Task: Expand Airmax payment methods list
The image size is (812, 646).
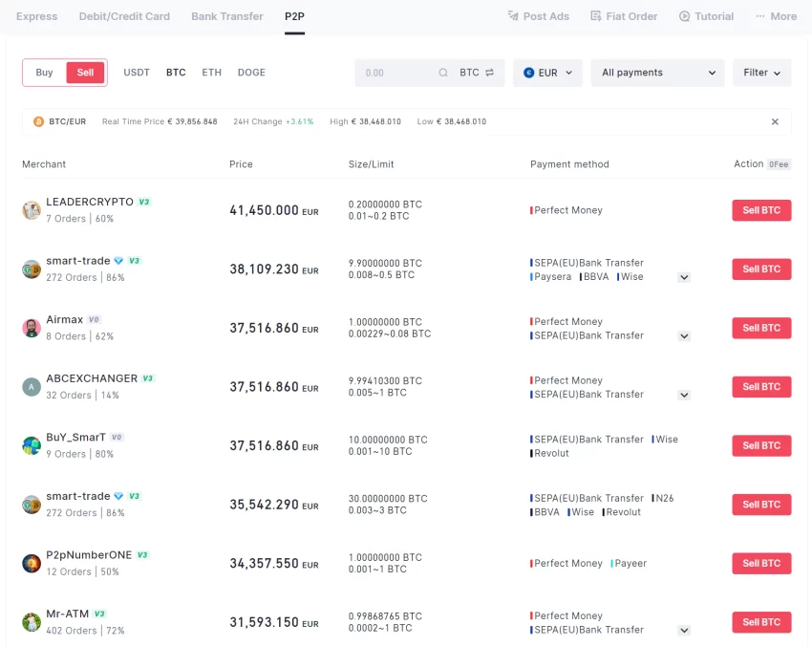Action: pos(684,336)
